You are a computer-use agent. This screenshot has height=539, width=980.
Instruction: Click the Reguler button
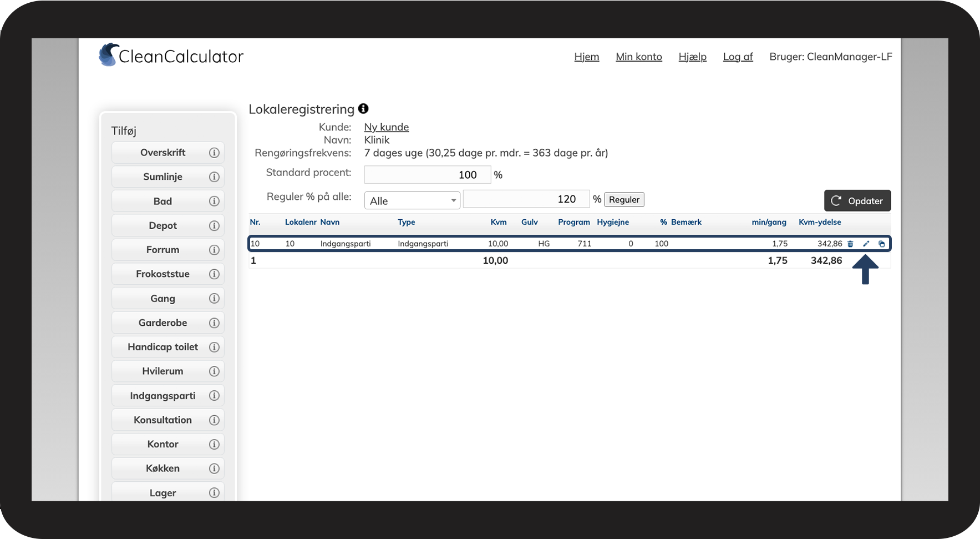point(624,200)
